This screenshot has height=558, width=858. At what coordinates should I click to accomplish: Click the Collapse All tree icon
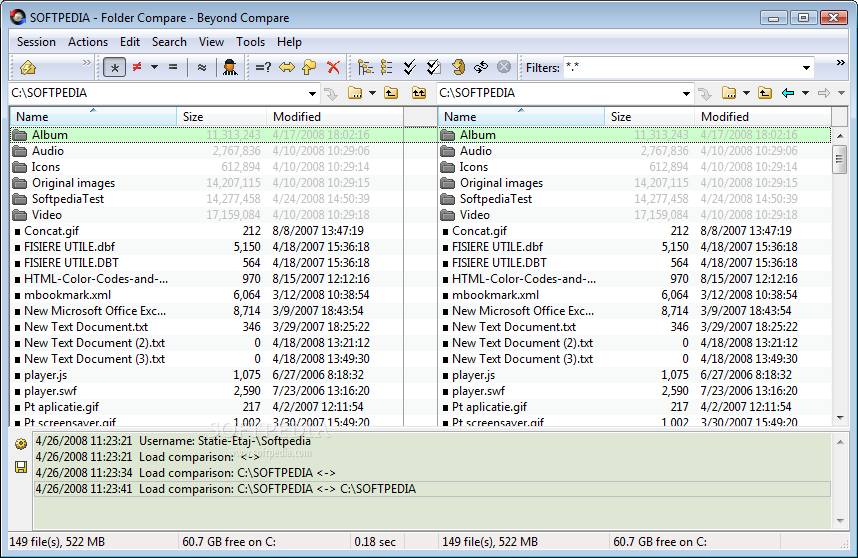[387, 67]
